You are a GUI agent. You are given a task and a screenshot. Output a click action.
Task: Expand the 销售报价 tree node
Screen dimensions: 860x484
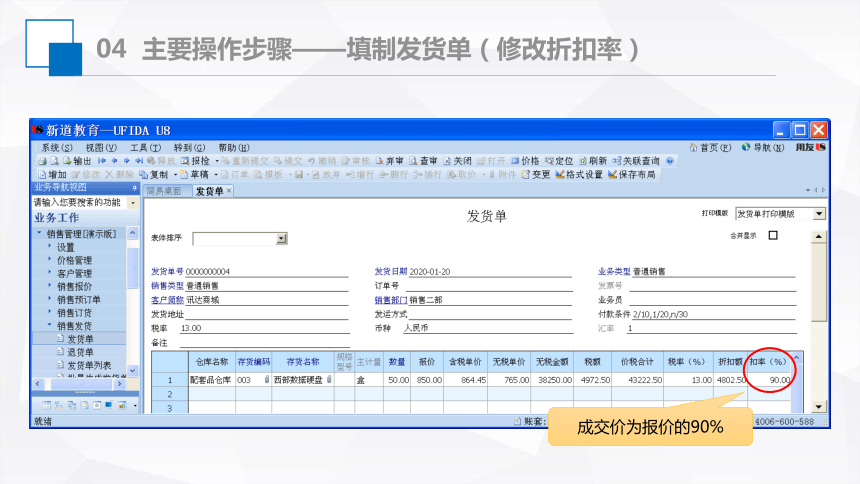[49, 286]
